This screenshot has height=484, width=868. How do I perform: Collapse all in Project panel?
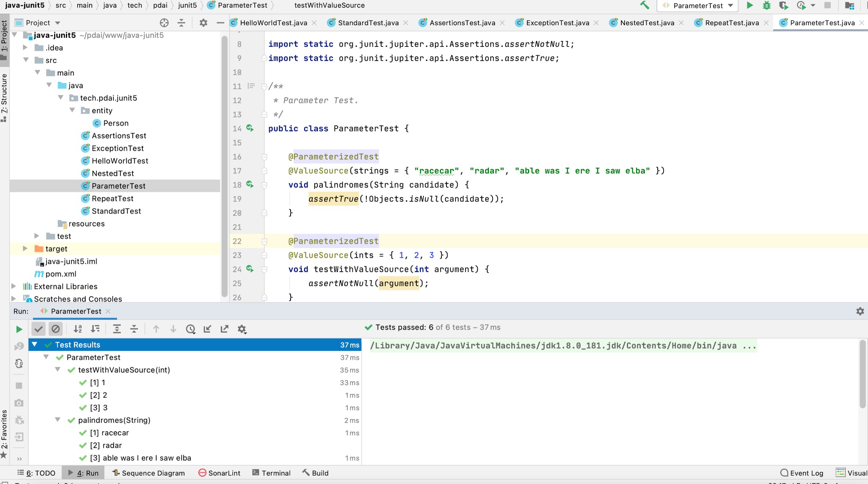coord(181,23)
